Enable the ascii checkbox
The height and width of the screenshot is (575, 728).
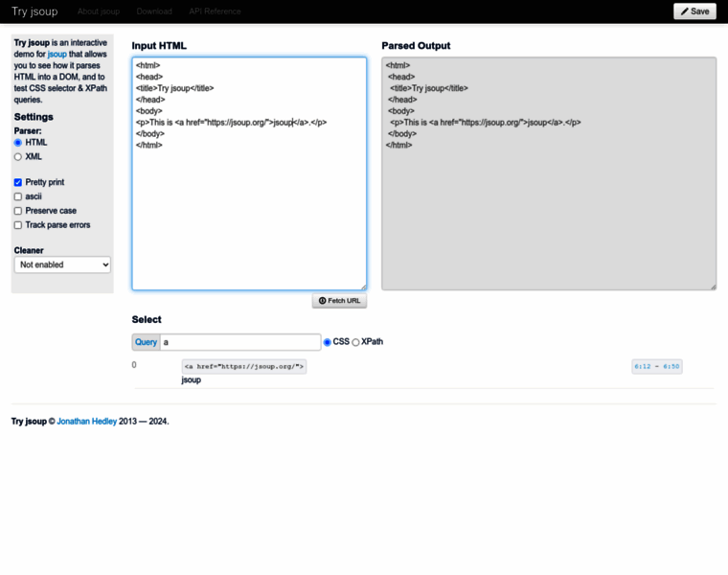18,196
